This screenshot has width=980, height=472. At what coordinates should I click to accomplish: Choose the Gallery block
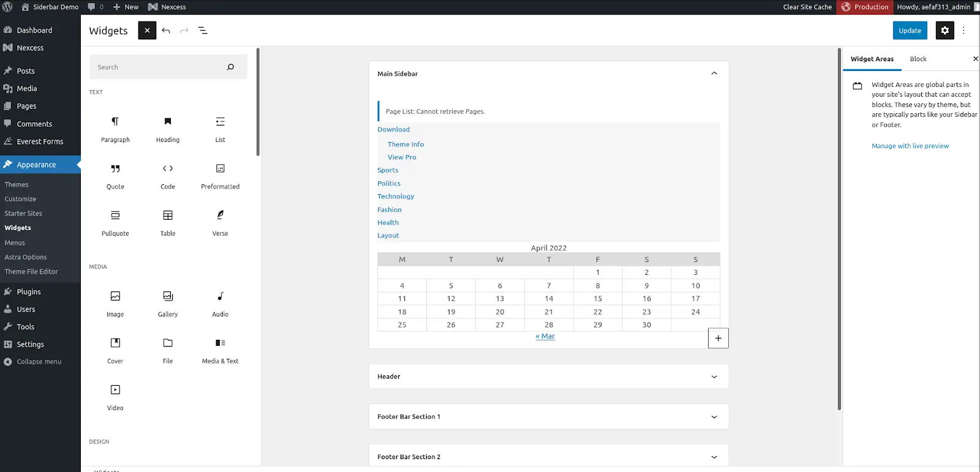point(168,303)
